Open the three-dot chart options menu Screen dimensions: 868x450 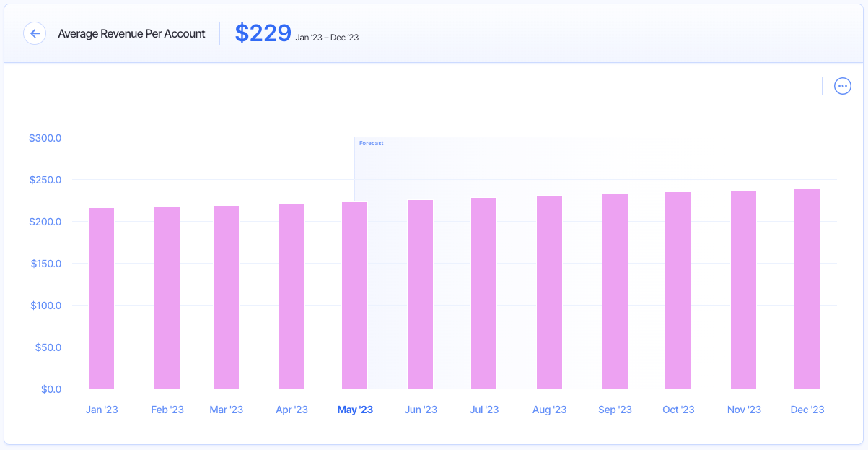click(x=842, y=85)
